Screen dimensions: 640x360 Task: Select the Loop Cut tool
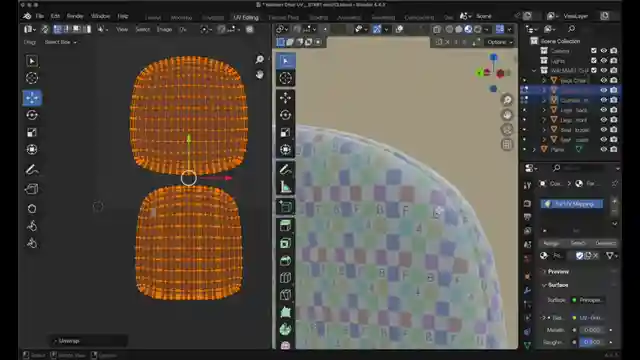285,278
